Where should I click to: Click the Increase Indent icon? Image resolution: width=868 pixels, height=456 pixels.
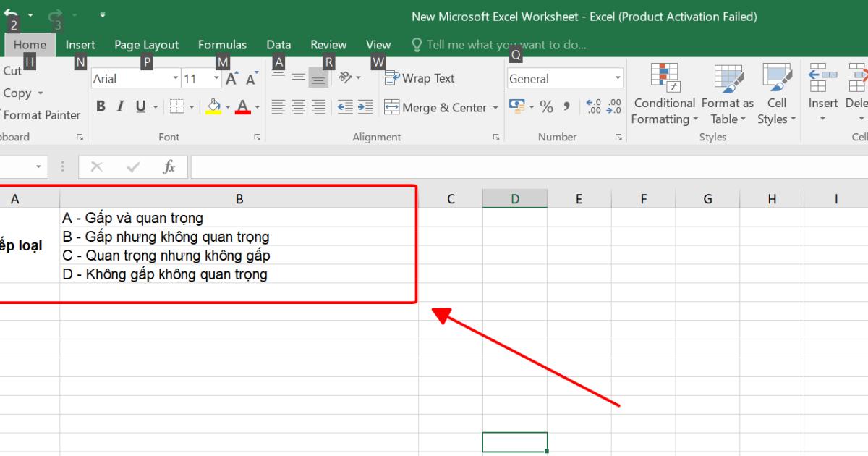[x=365, y=107]
